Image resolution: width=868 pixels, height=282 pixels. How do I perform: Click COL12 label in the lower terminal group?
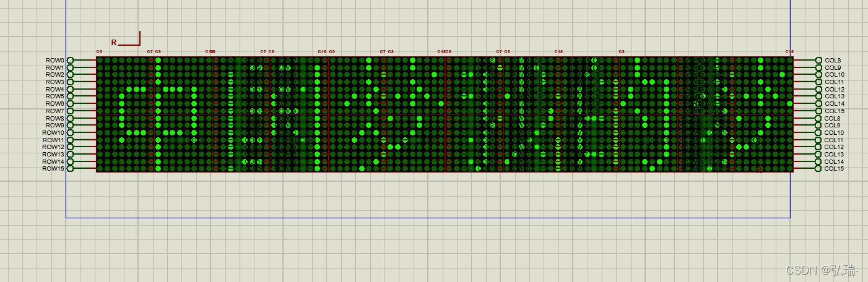pyautogui.click(x=835, y=147)
